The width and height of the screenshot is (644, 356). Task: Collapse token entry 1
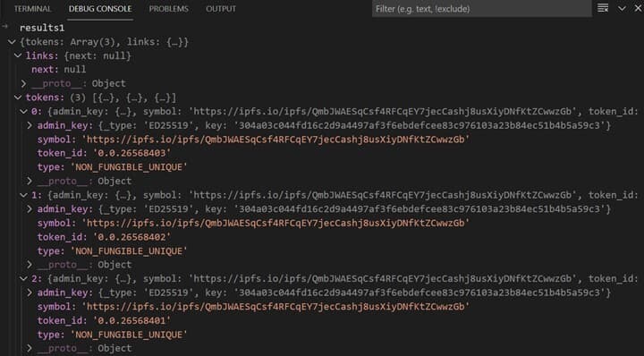click(24, 195)
